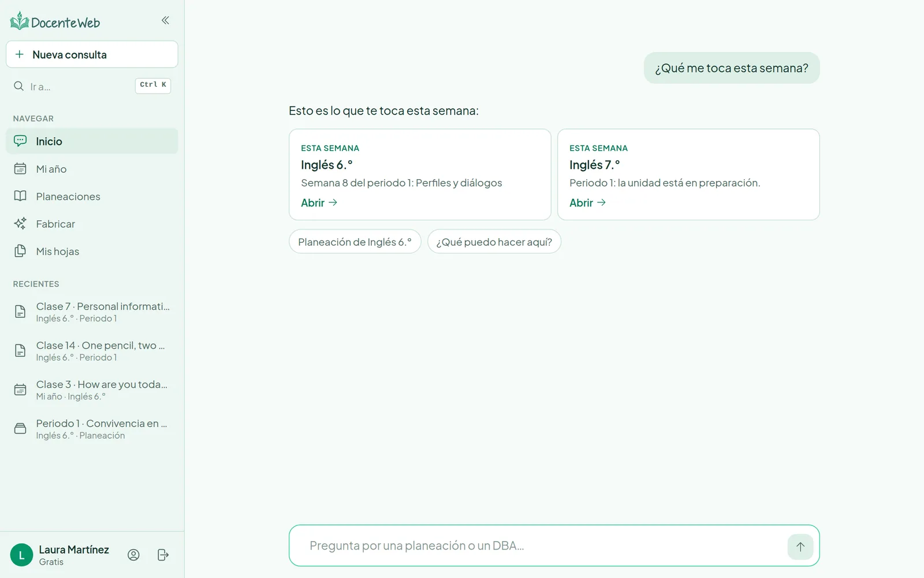Open recent Periodo 1 · Convivencia en
This screenshot has width=924, height=578.
click(x=92, y=429)
